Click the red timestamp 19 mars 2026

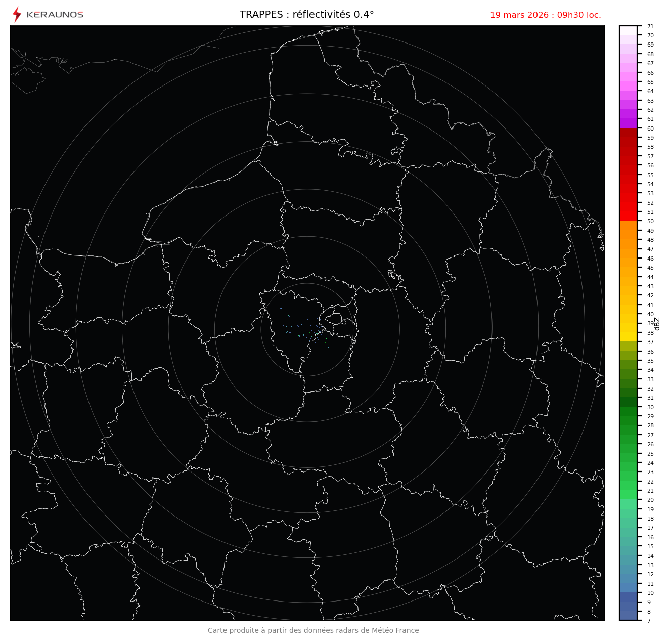click(x=545, y=15)
